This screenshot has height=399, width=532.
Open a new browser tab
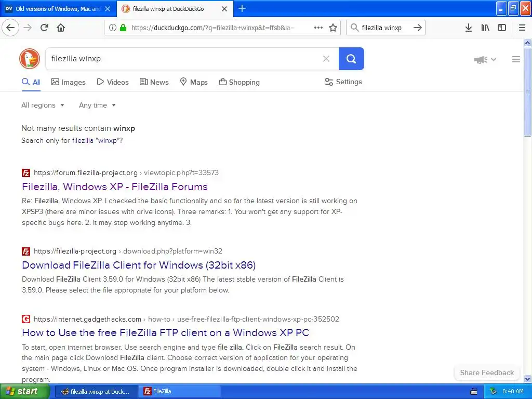(242, 8)
